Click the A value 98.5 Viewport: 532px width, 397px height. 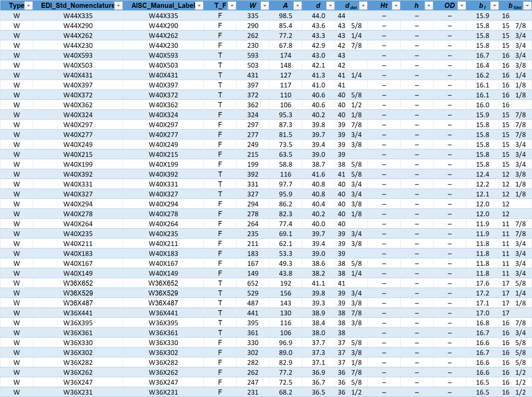[285, 16]
